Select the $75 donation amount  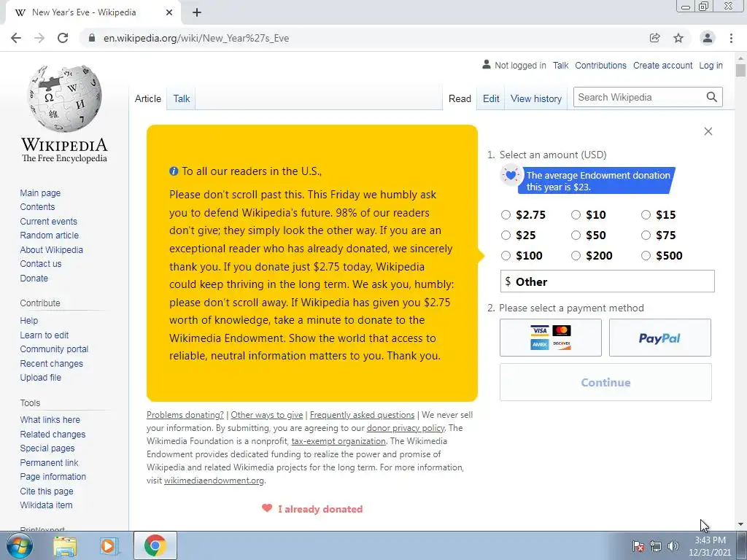pos(646,236)
